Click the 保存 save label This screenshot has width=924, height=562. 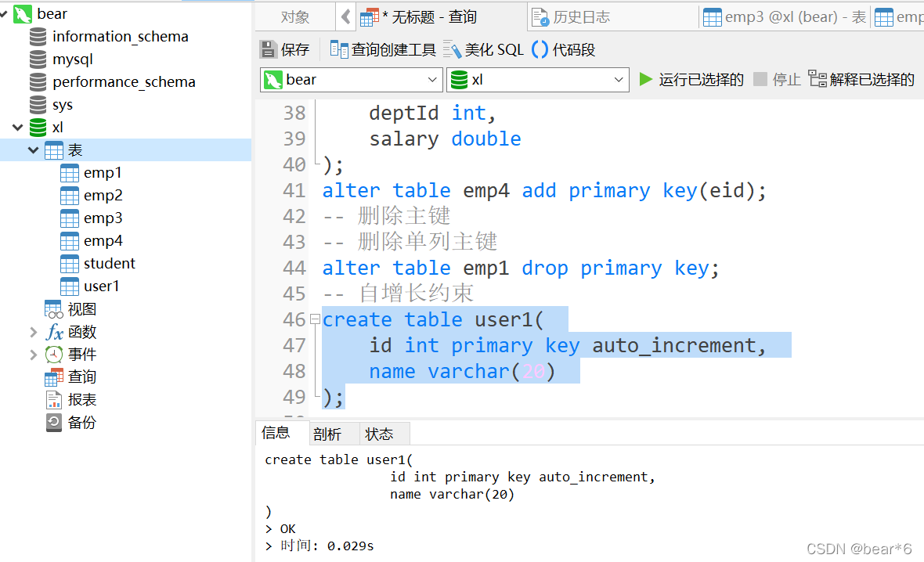coord(295,49)
